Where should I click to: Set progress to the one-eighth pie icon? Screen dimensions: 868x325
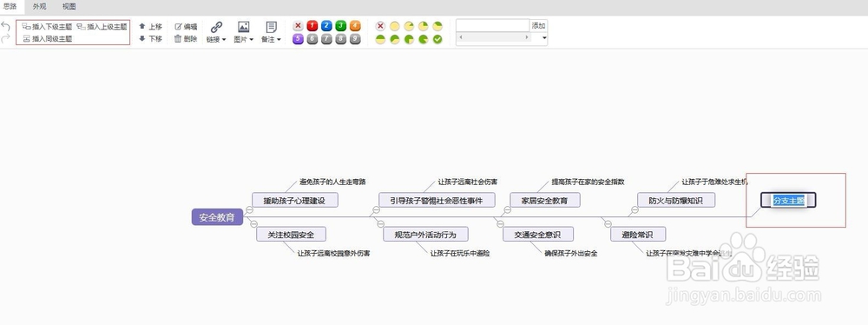coord(409,26)
